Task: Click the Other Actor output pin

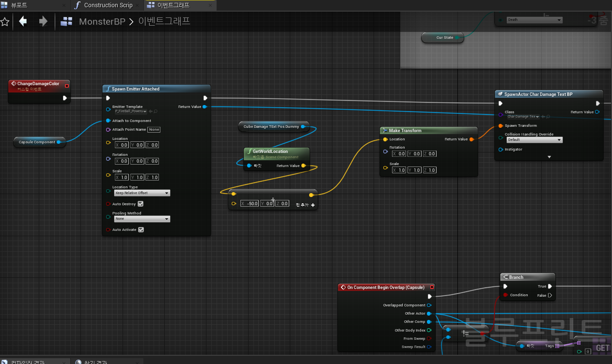Action: [429, 313]
